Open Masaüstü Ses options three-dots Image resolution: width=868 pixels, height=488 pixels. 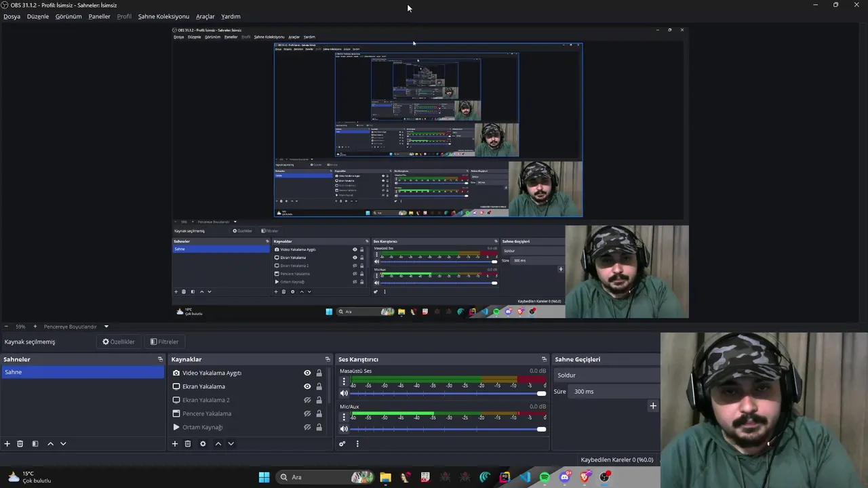344,382
